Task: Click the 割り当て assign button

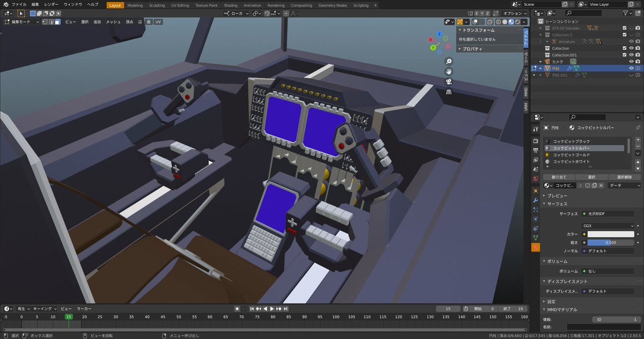Action: tap(559, 177)
